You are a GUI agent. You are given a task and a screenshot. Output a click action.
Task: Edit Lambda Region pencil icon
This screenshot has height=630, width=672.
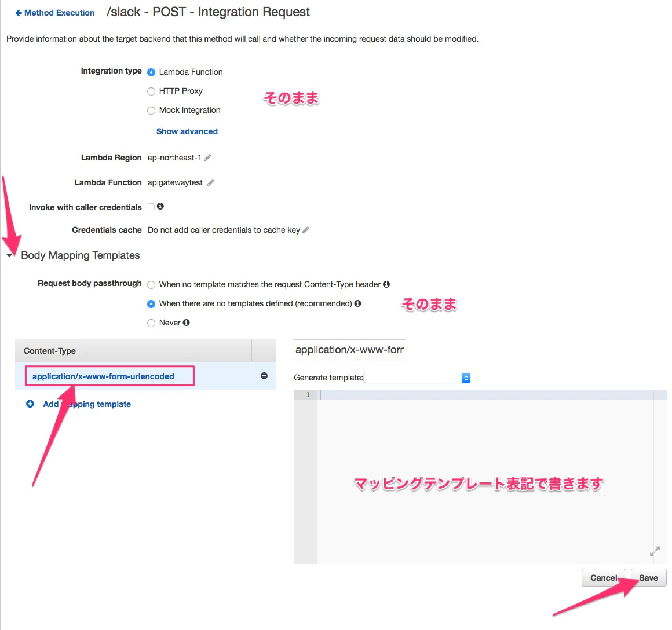(x=207, y=157)
